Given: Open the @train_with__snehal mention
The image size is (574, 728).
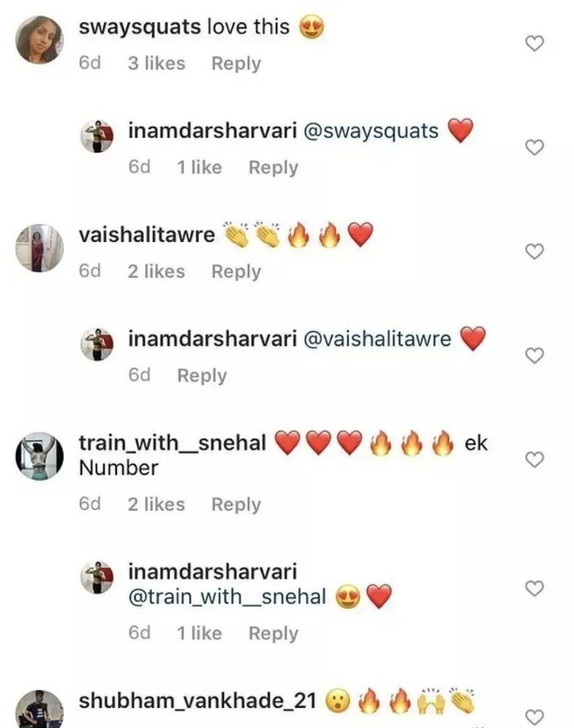Looking at the screenshot, I should (227, 597).
